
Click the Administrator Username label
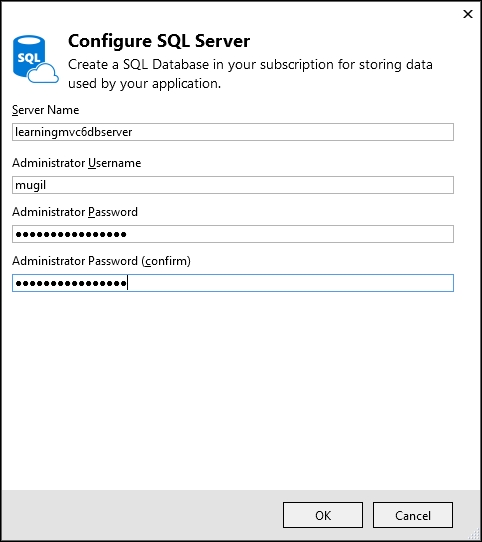click(x=77, y=163)
